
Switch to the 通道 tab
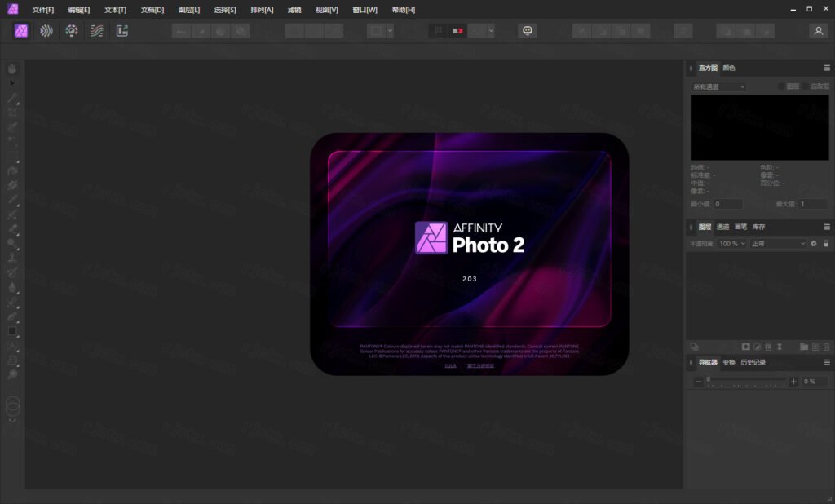(722, 227)
